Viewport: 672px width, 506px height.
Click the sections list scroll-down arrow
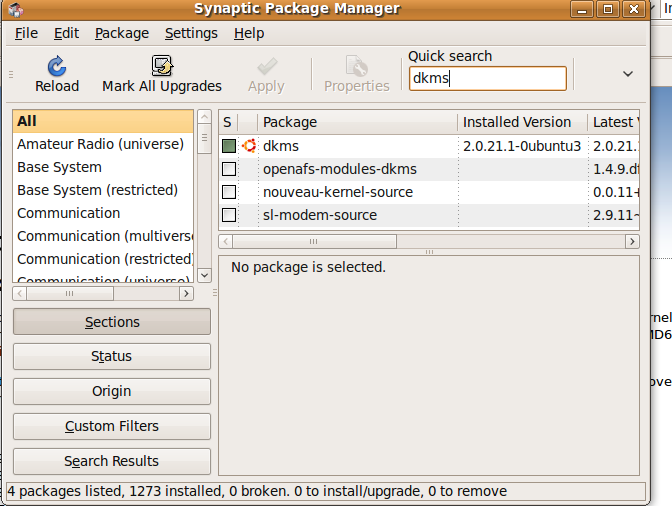204,278
